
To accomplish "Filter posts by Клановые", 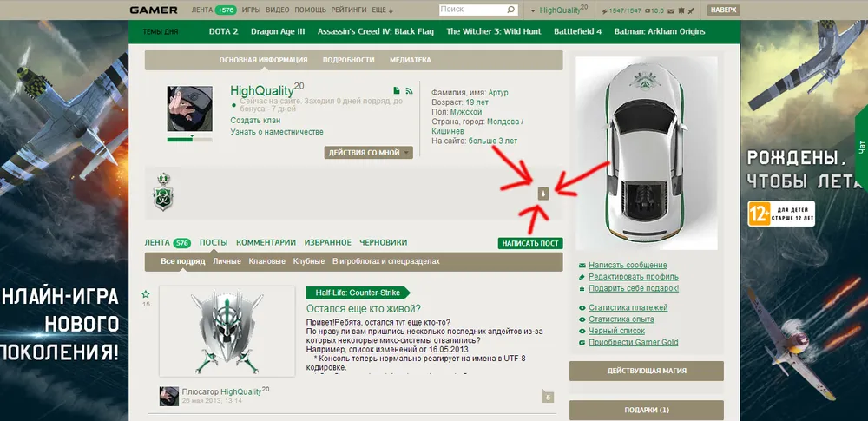I will tap(266, 261).
